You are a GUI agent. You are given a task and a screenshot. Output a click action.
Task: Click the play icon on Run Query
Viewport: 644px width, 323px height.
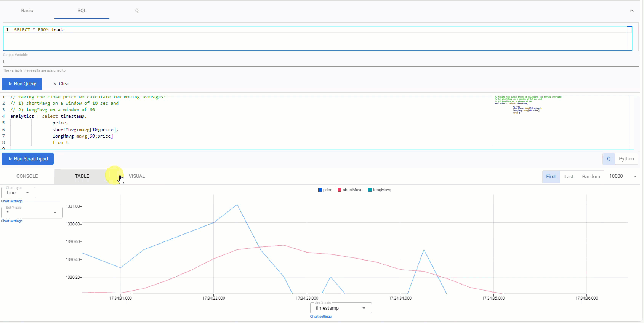(10, 84)
